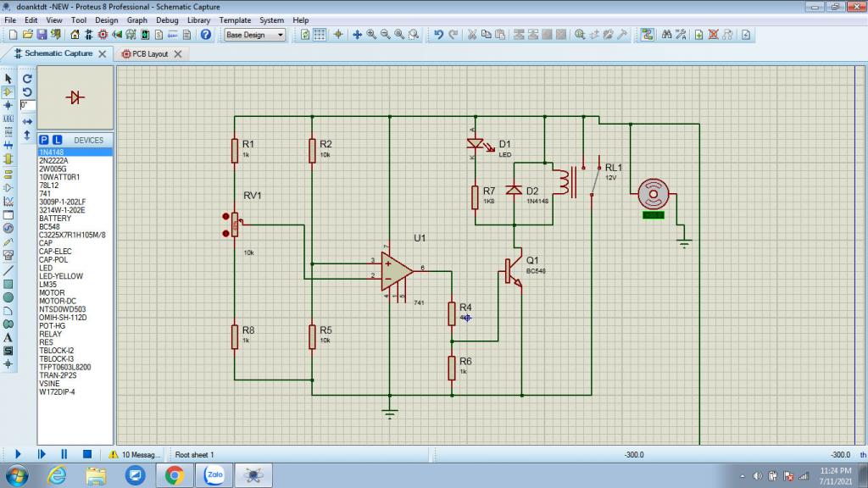Click the Stop simulation button
Viewport: 868px width, 488px height.
click(x=86, y=455)
